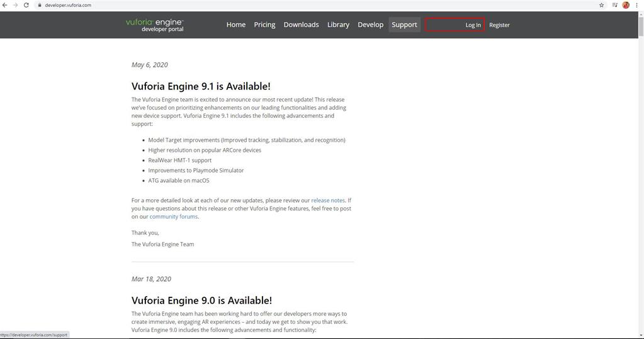The image size is (644, 339).
Task: Click the browser forward arrow
Action: click(x=15, y=5)
